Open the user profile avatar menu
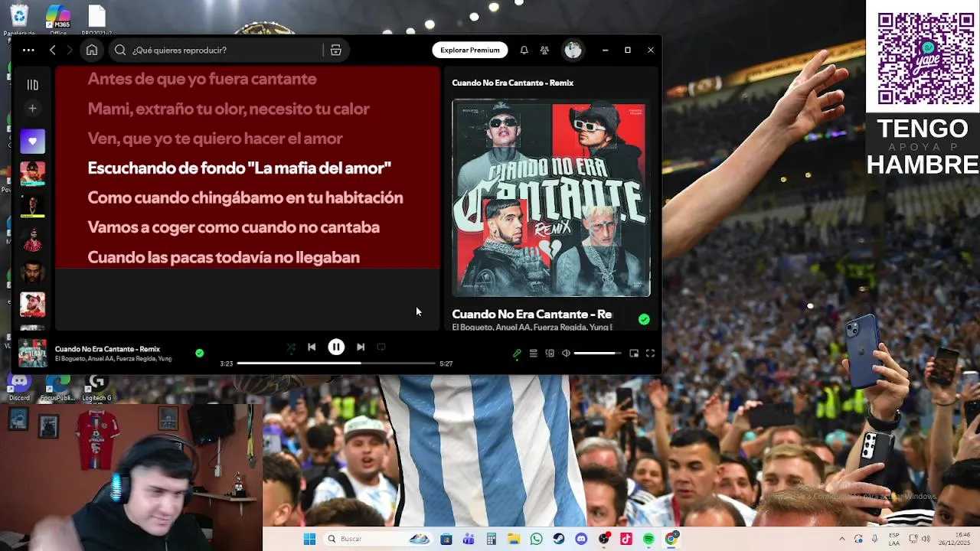The image size is (980, 551). (x=573, y=50)
